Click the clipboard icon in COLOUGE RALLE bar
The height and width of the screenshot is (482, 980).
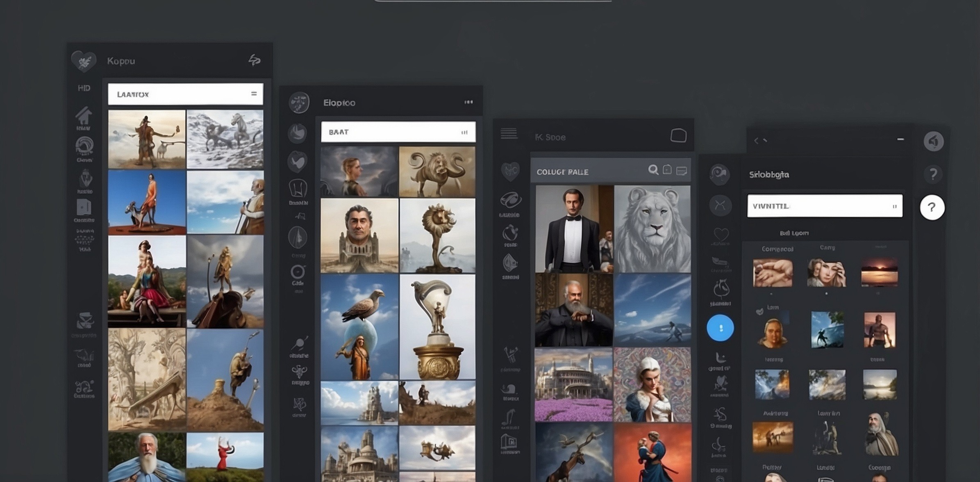(667, 169)
